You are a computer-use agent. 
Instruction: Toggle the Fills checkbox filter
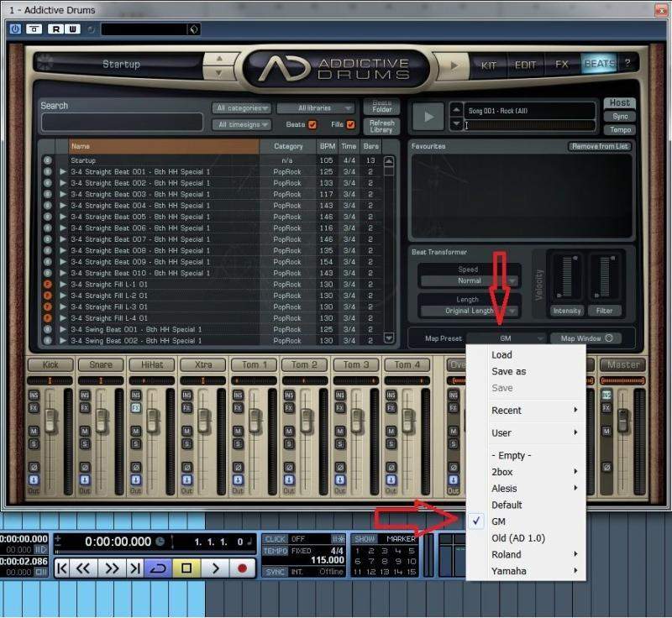[x=350, y=125]
